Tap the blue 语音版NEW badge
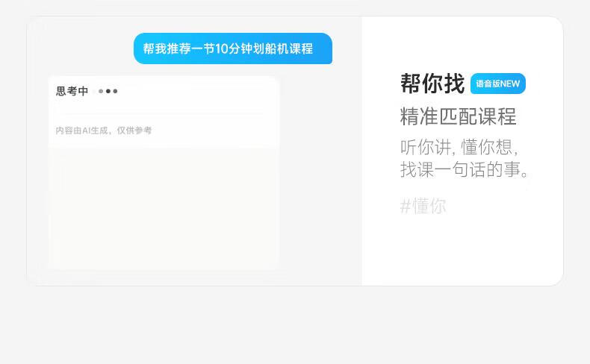The width and height of the screenshot is (590, 364). pos(498,84)
